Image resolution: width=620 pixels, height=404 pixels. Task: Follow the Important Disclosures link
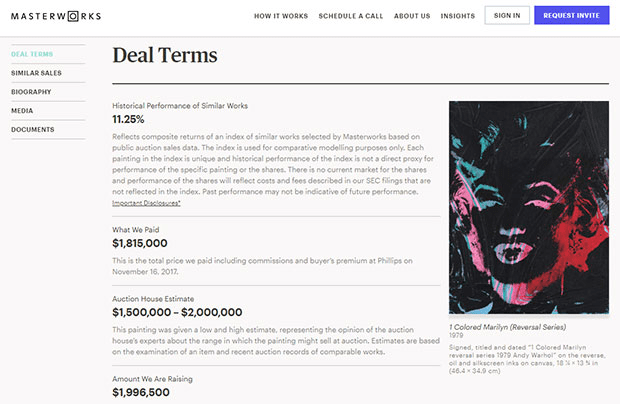point(146,203)
